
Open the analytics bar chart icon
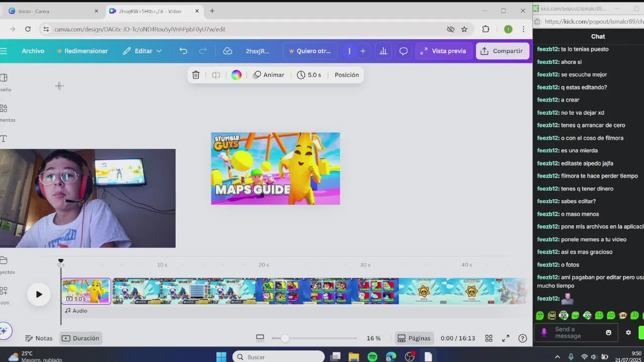[383, 51]
